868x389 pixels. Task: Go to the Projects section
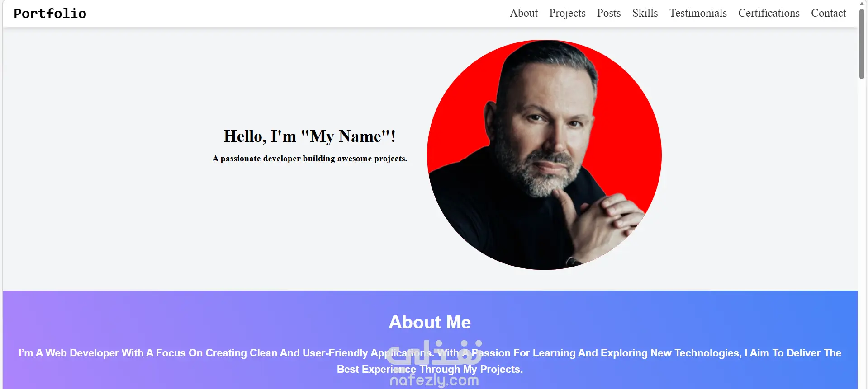567,13
